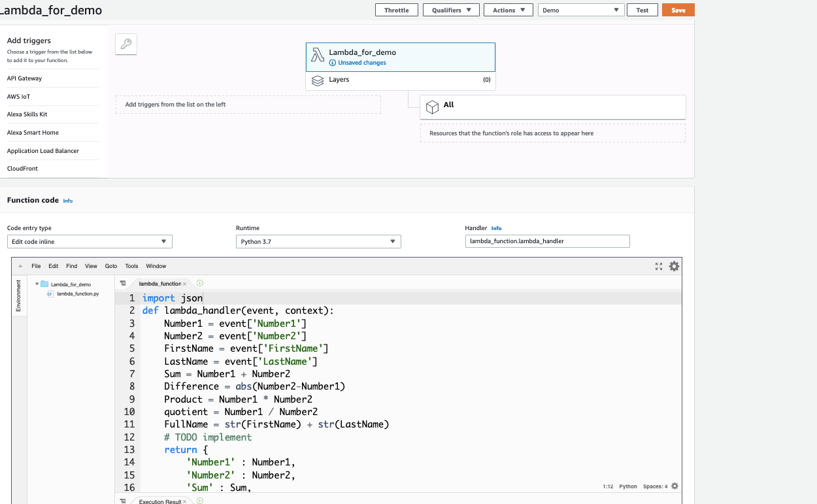
Task: Click the Throttle button
Action: click(397, 10)
